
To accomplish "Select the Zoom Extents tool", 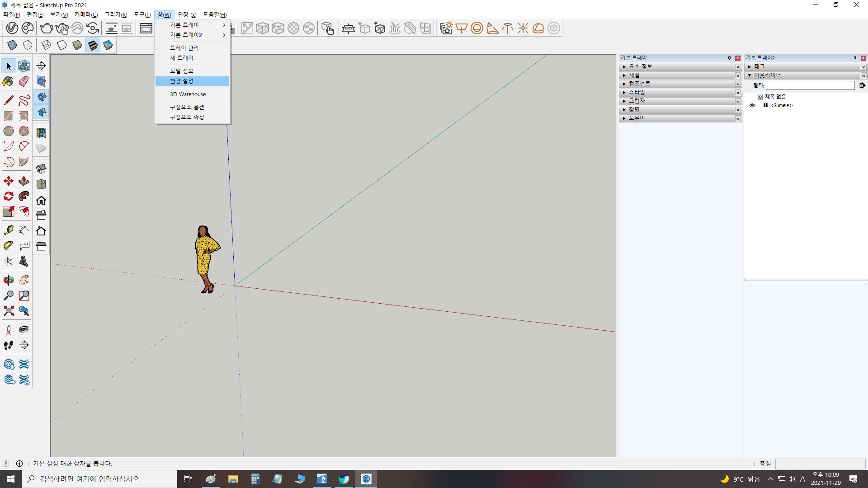I will (x=8, y=311).
